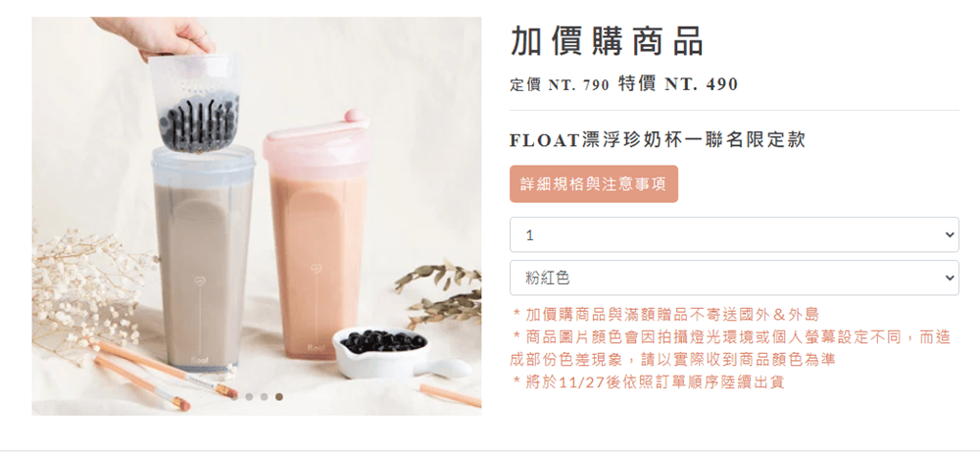Click the float logo on the grey cup

click(199, 360)
